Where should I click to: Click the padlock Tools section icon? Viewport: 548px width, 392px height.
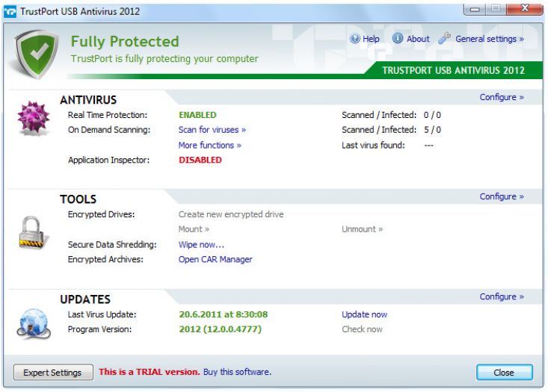(x=33, y=234)
